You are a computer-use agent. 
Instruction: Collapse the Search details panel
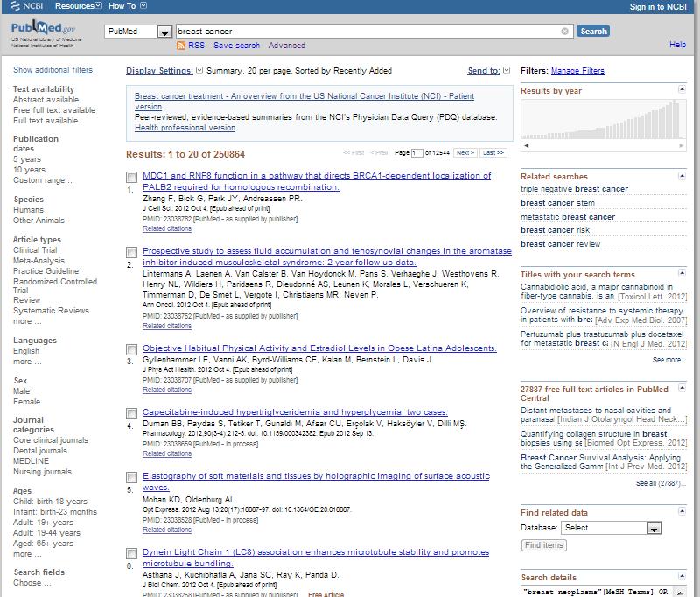point(682,576)
